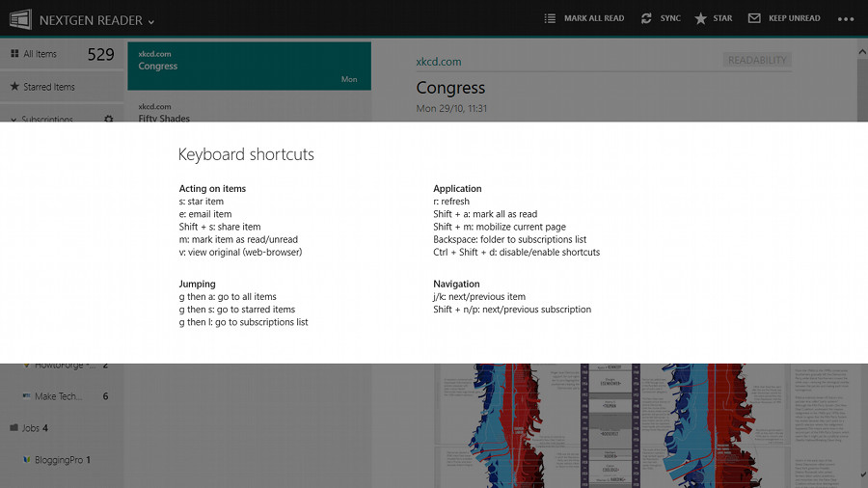The image size is (868, 488).
Task: Click the 's: star item' shortcut line
Action: (x=202, y=202)
